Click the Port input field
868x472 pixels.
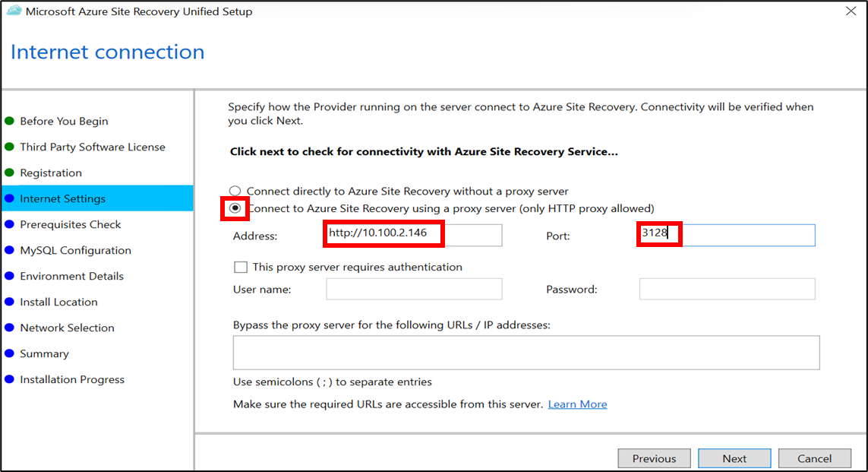727,235
